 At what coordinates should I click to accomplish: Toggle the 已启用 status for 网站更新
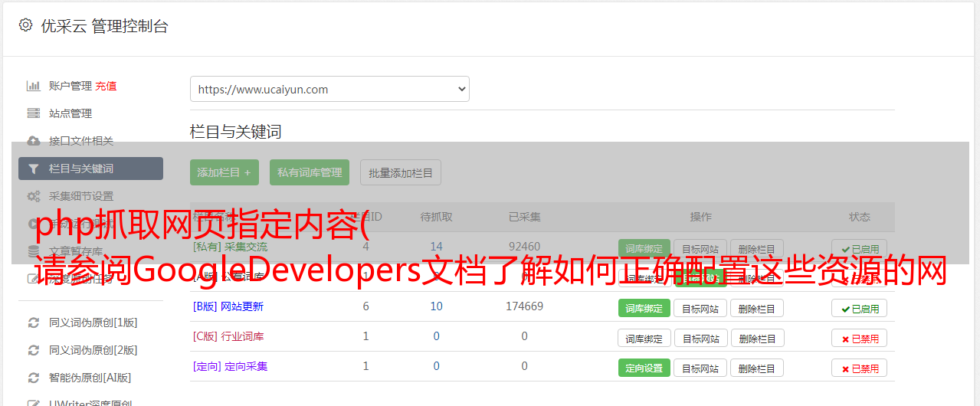[860, 308]
